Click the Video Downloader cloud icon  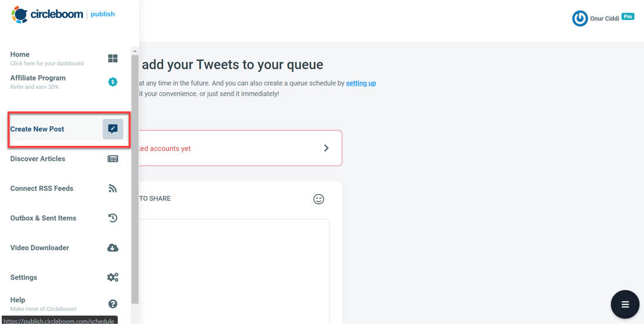(x=112, y=248)
